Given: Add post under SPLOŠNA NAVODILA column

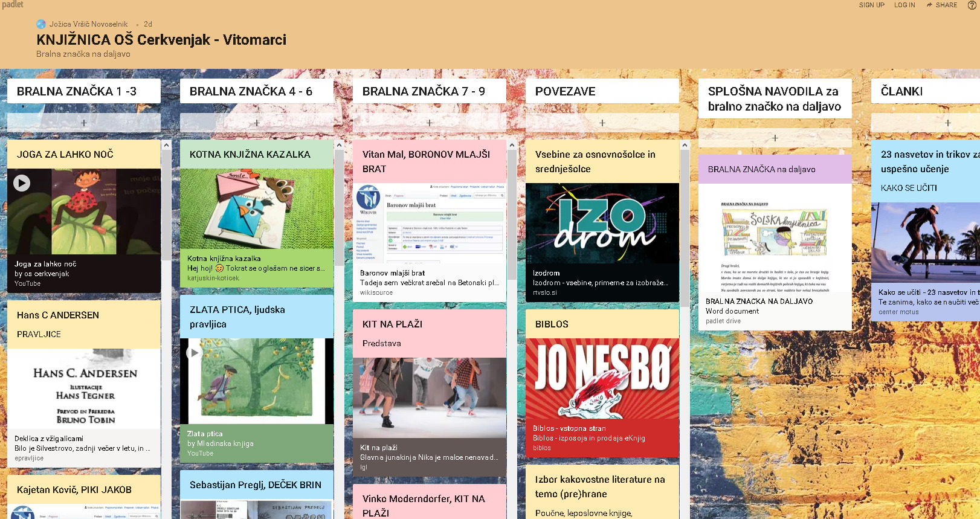Looking at the screenshot, I should click(775, 138).
